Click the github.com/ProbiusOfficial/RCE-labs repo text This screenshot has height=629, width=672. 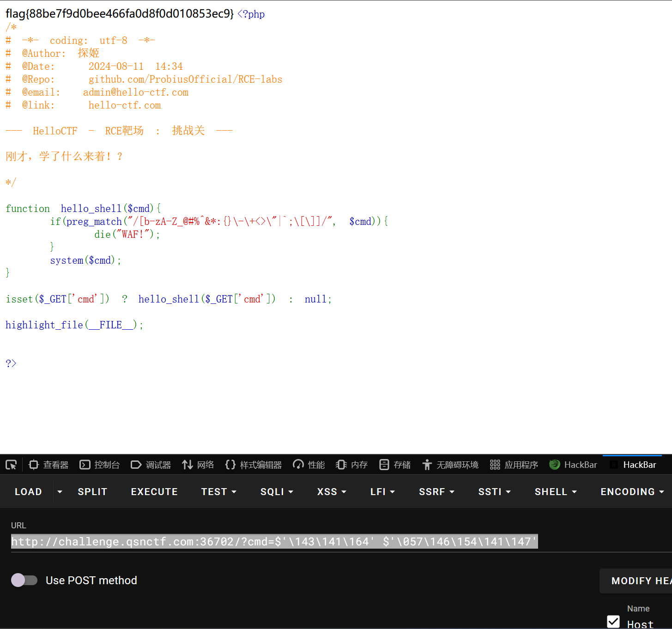click(185, 79)
